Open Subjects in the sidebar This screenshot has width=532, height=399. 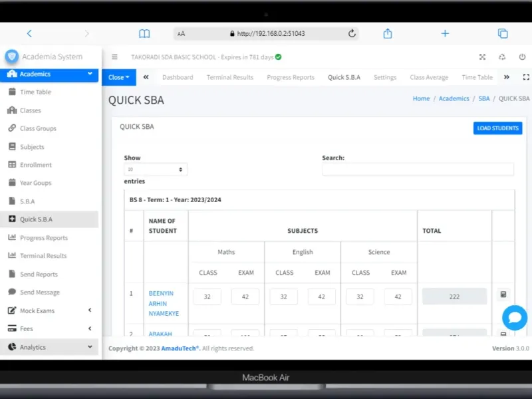(49, 146)
